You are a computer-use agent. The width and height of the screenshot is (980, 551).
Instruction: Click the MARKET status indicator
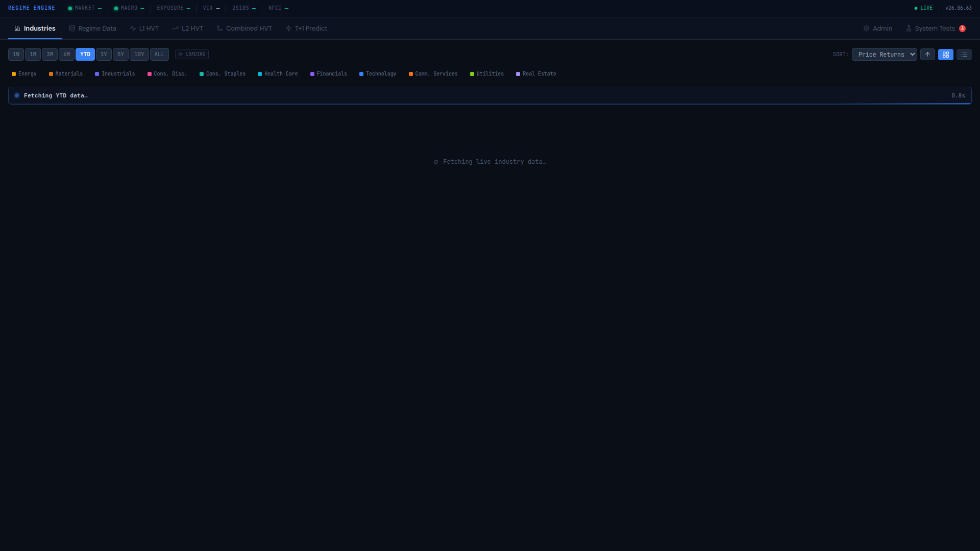(85, 8)
